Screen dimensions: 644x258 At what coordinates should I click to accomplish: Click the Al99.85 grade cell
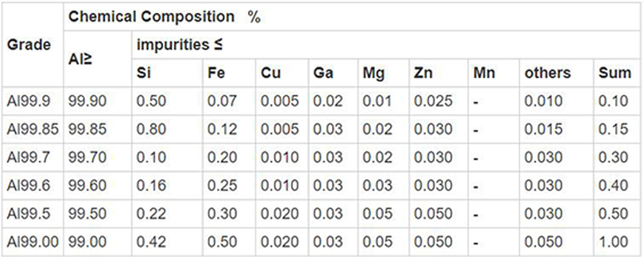32,130
